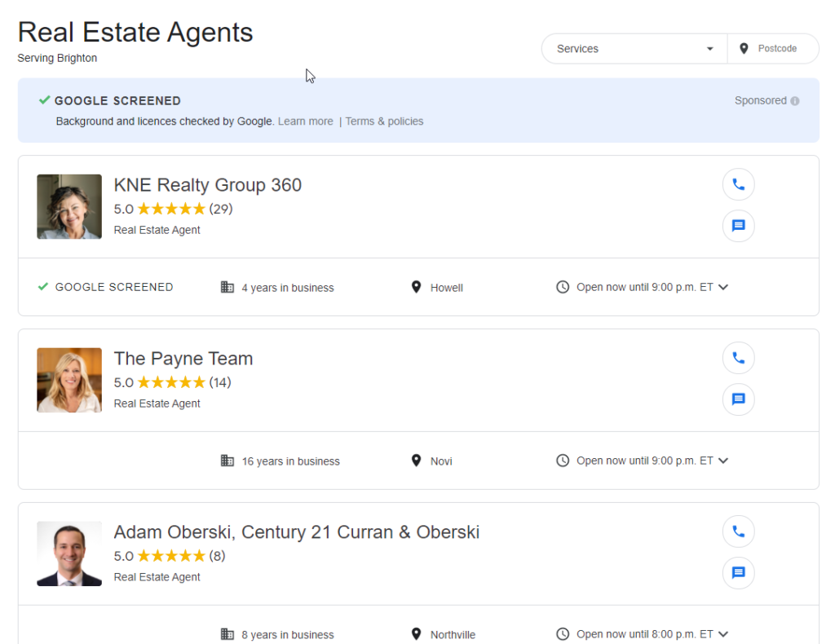Viewport: 835px width, 644px height.
Task: Message The Payne Team via chat icon
Action: tap(738, 399)
